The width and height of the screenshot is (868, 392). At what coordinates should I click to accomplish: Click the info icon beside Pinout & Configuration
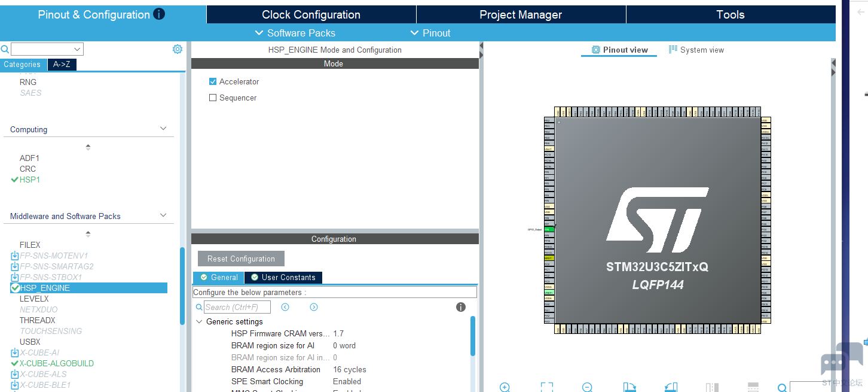pos(159,14)
